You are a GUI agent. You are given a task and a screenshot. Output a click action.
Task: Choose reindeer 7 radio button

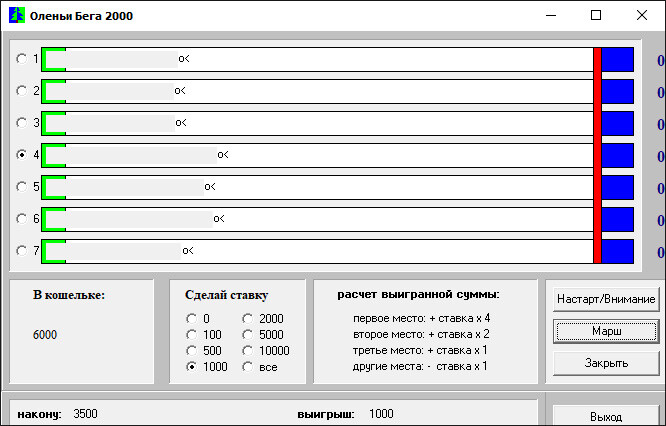tap(22, 251)
